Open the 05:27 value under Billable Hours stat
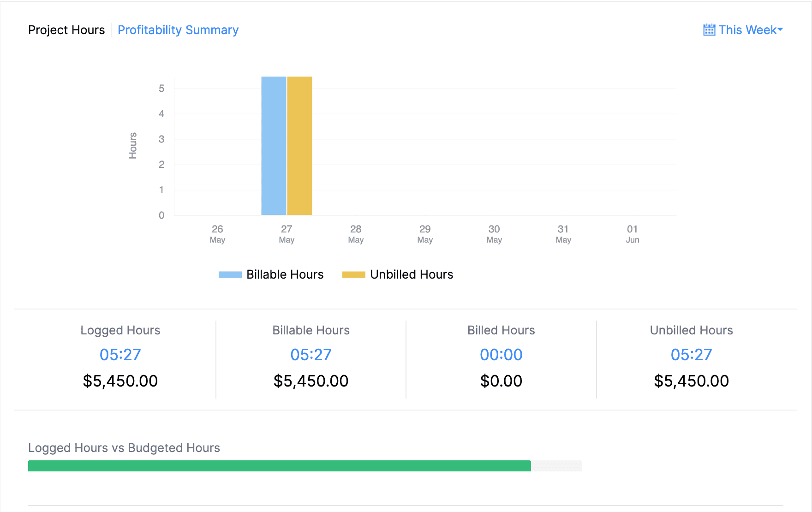 point(310,355)
